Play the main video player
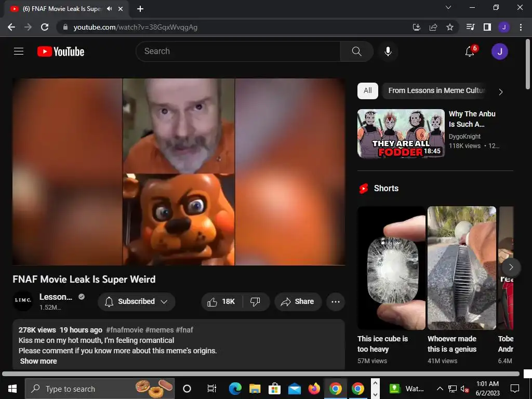Image resolution: width=532 pixels, height=399 pixels. click(179, 171)
